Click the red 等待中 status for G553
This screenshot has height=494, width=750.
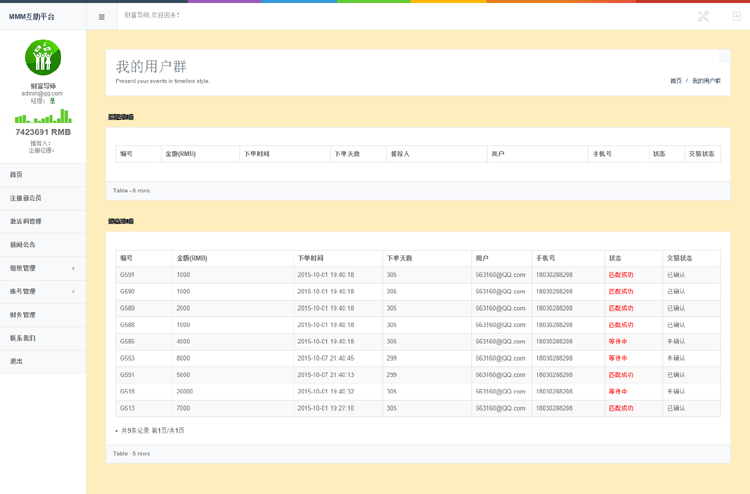click(x=618, y=358)
